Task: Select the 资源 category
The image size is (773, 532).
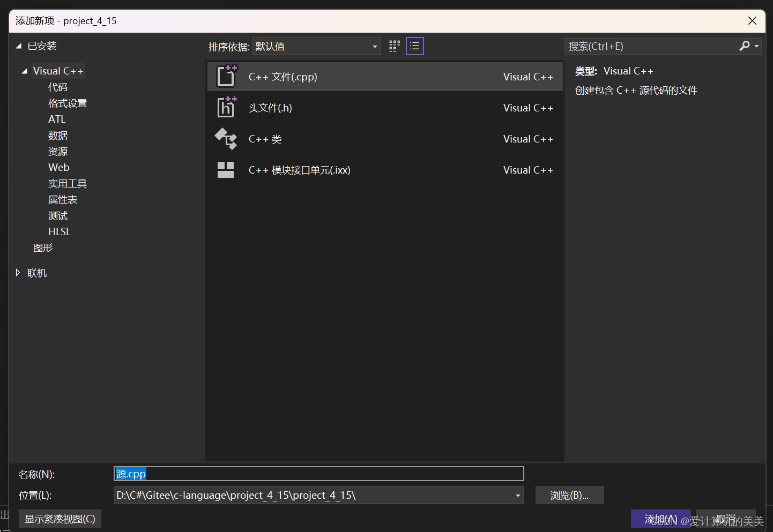Action: (58, 151)
